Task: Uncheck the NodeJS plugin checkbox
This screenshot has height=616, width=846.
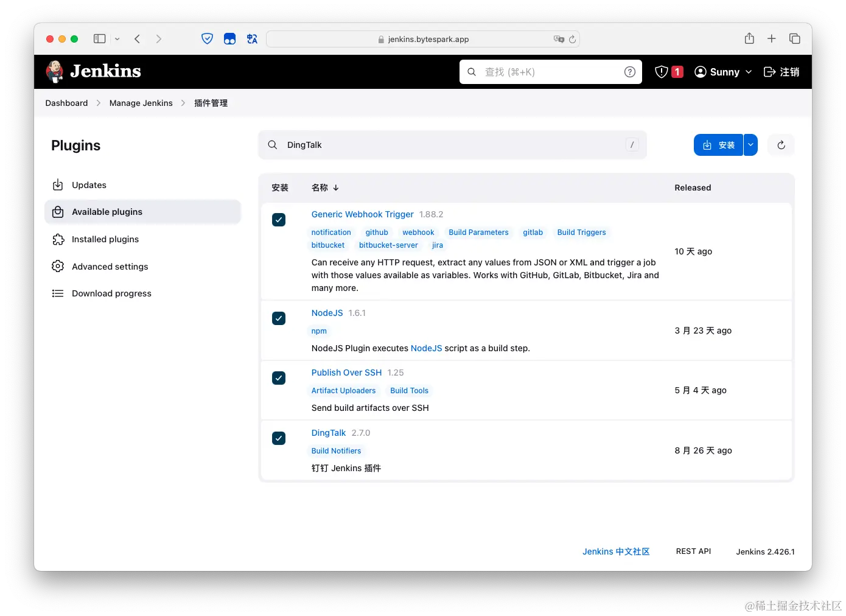Action: [x=279, y=318]
